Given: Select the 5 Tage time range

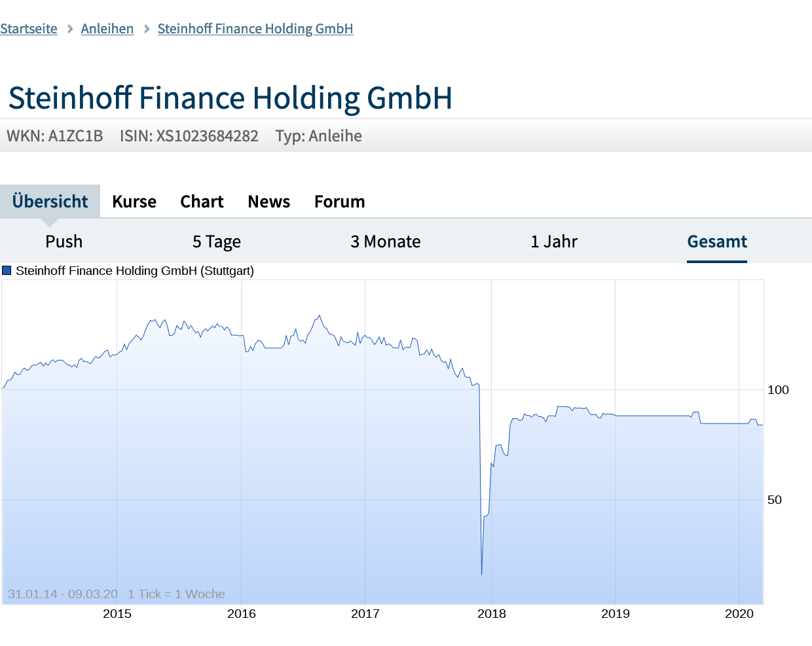Looking at the screenshot, I should [216, 241].
